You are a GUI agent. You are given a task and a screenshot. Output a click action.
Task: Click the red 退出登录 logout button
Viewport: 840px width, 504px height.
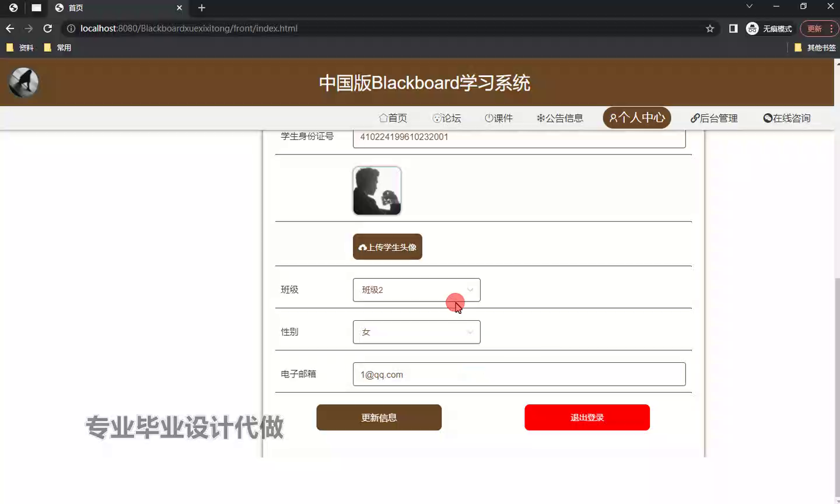[x=587, y=418]
